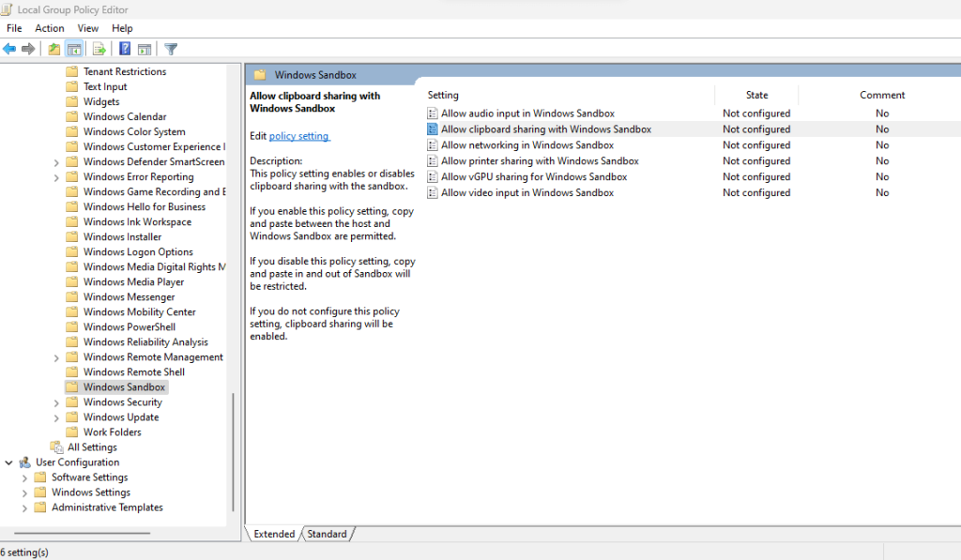Click the Work Folders folder icon

point(71,431)
